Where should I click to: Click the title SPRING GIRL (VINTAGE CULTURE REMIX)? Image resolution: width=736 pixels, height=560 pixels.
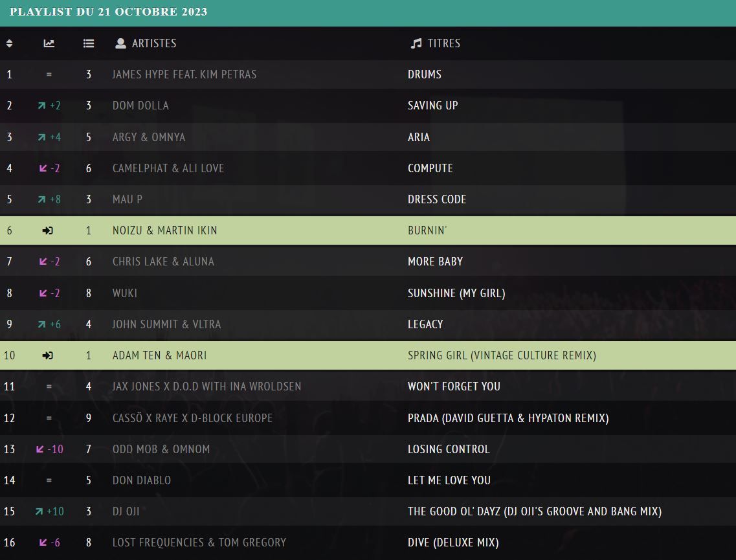coord(502,355)
